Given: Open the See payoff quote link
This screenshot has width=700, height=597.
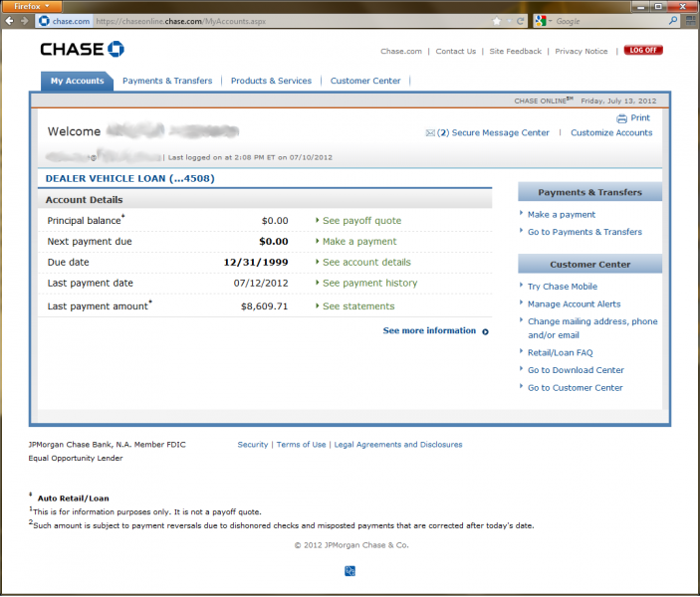Looking at the screenshot, I should click(361, 221).
